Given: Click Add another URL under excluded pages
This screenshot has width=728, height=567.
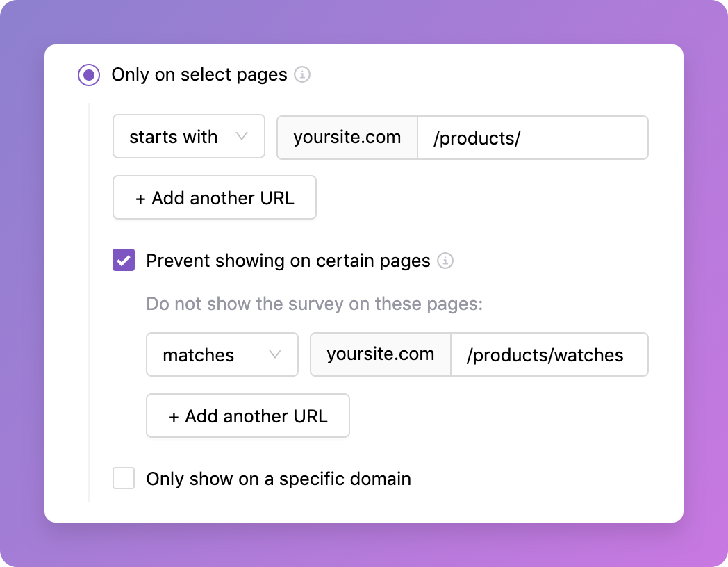Looking at the screenshot, I should (247, 416).
